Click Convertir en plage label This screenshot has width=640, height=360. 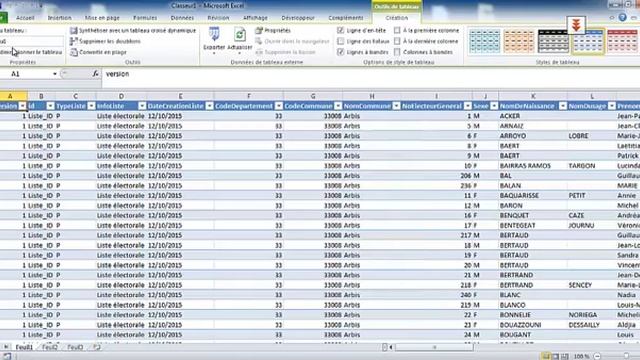[103, 52]
